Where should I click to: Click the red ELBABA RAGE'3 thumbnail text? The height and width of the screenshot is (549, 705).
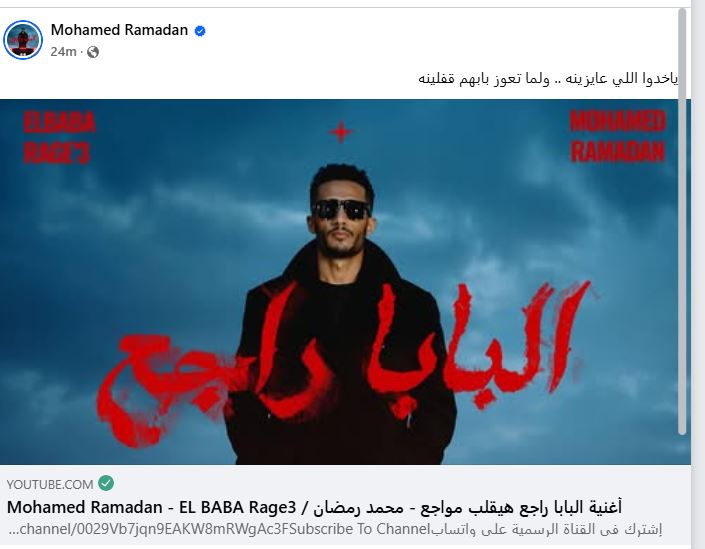[x=59, y=137]
